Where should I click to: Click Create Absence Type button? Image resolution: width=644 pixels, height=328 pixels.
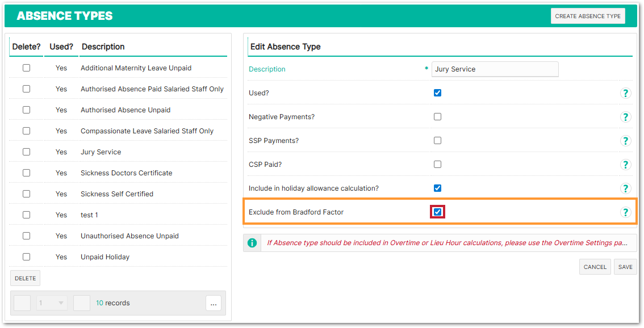coord(588,16)
